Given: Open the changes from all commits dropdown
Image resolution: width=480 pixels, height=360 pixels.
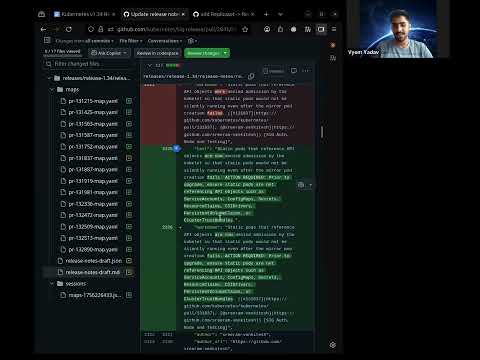Looking at the screenshot, I should pyautogui.click(x=84, y=41).
